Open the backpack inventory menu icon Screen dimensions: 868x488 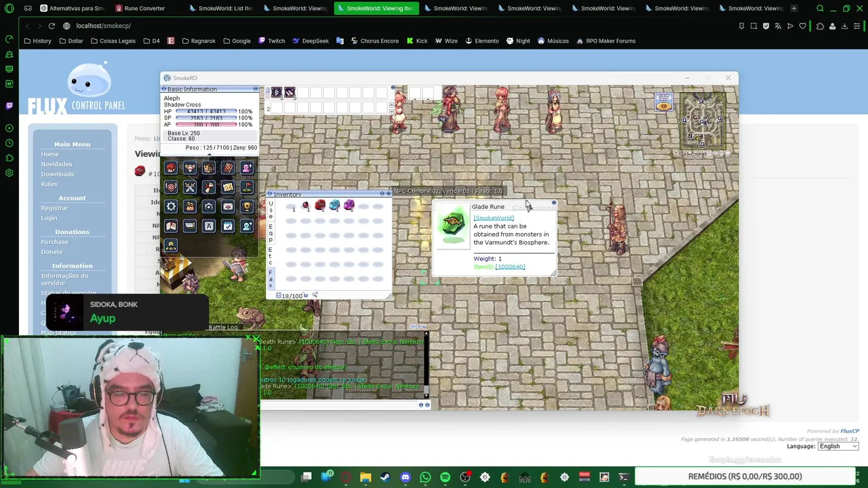pos(209,167)
